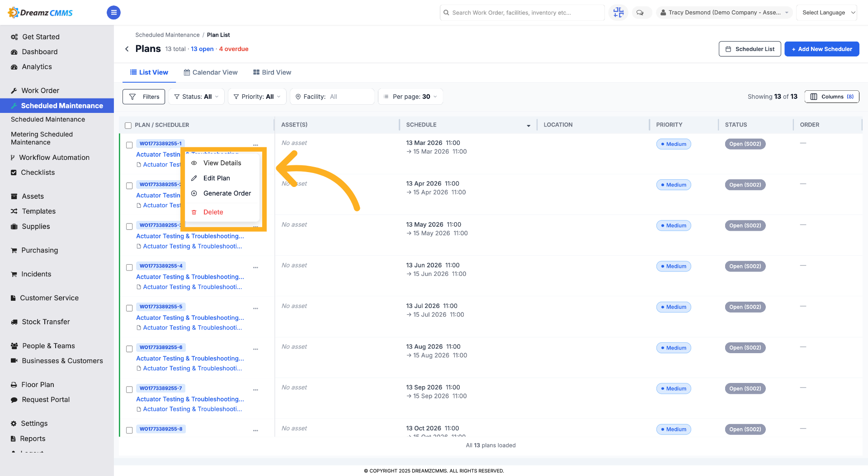This screenshot has height=476, width=868.
Task: Open Assets in the sidebar
Action: pos(33,196)
